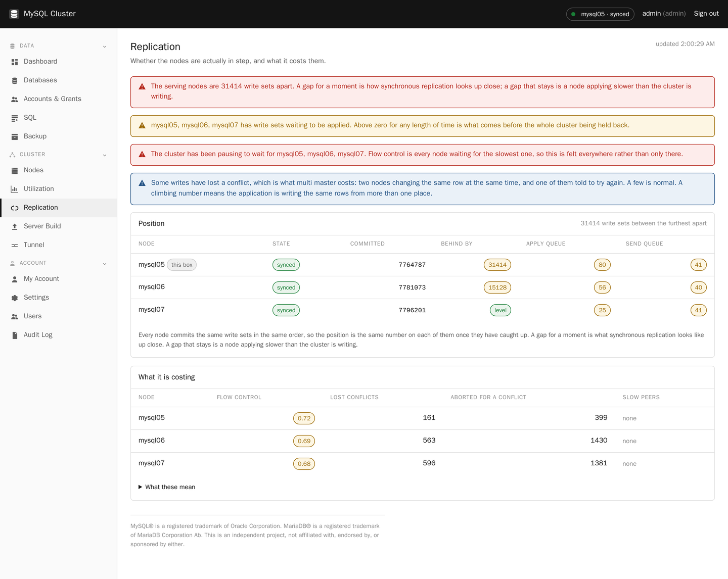728x579 pixels.
Task: Click the synced state badge for mysql06
Action: click(x=286, y=287)
